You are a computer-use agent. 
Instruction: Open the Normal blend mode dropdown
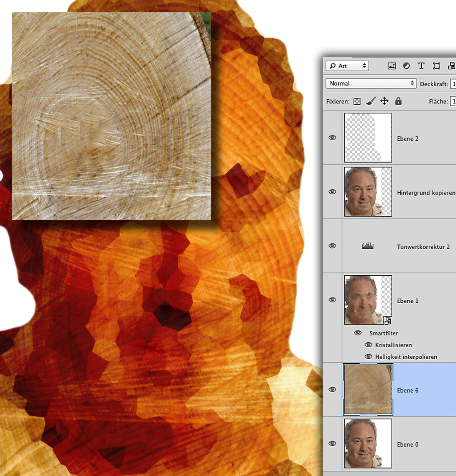click(371, 83)
